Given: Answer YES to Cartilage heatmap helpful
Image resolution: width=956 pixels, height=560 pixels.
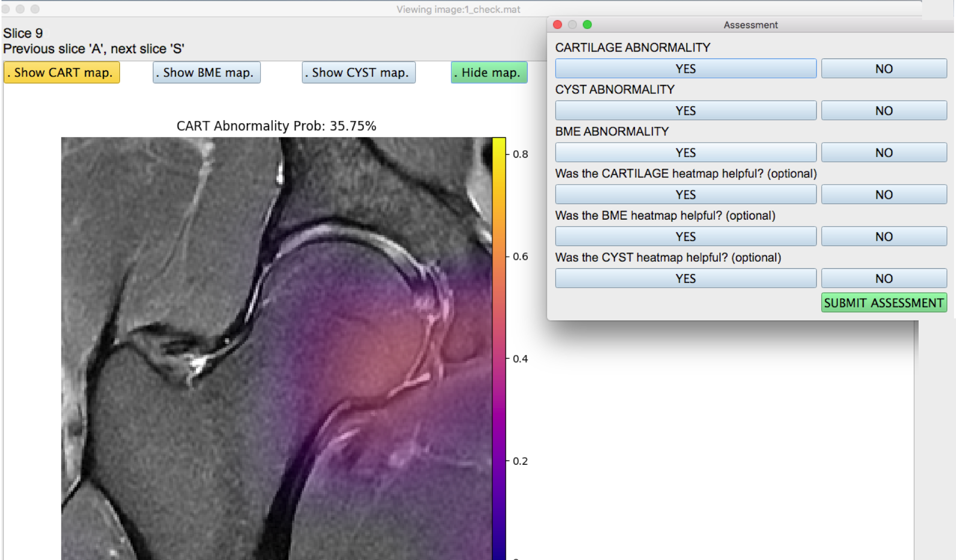Looking at the screenshot, I should pyautogui.click(x=685, y=195).
